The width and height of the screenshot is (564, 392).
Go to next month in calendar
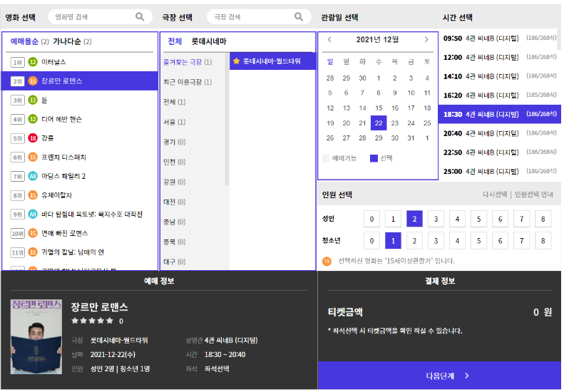pos(426,40)
